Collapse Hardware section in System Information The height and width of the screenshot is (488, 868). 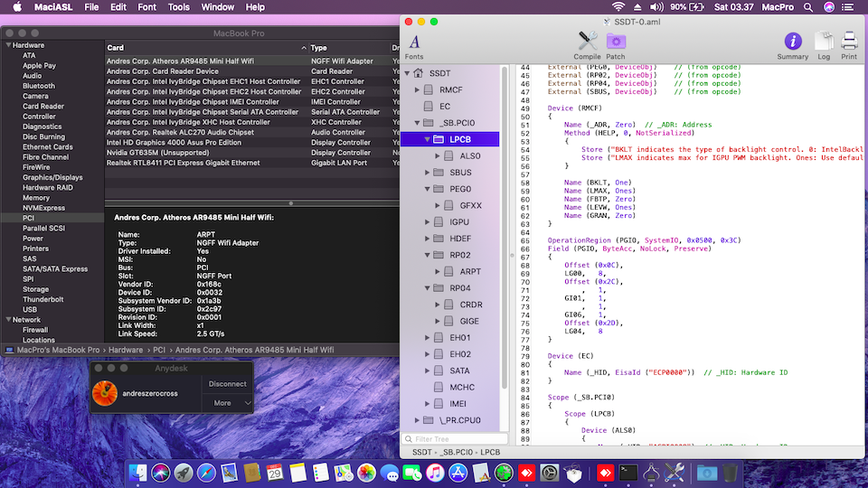(8, 45)
